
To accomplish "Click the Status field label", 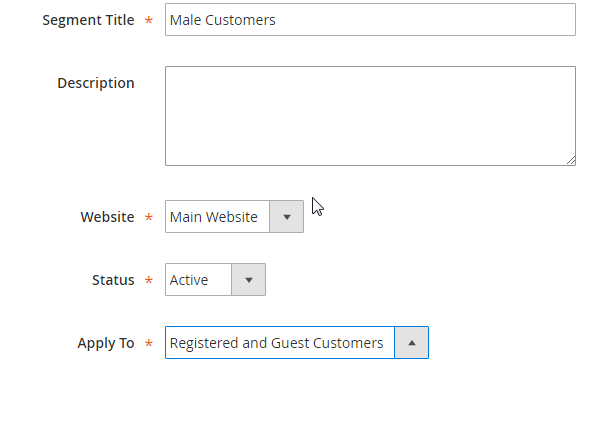I will (113, 280).
